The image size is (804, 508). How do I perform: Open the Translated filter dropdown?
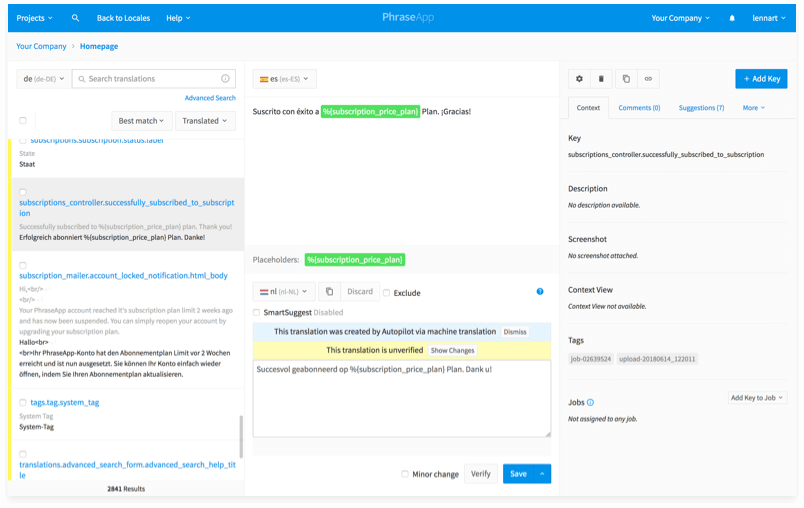point(205,121)
